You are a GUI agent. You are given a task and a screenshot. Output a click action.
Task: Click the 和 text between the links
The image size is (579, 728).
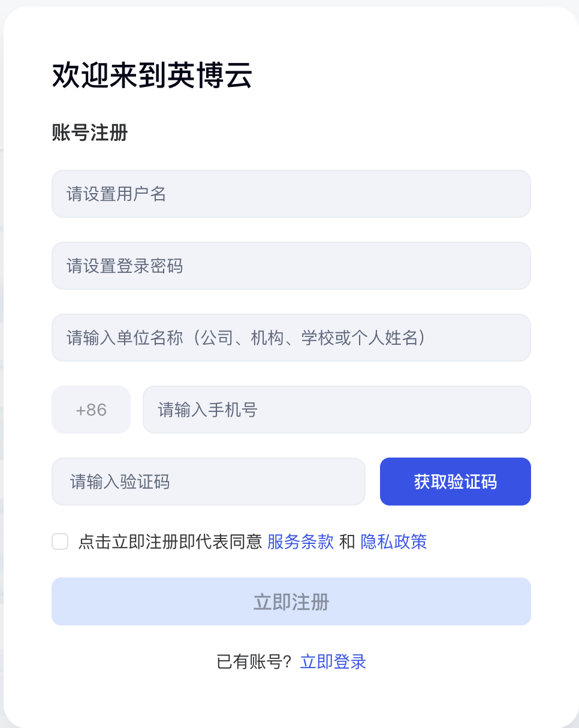pos(347,542)
